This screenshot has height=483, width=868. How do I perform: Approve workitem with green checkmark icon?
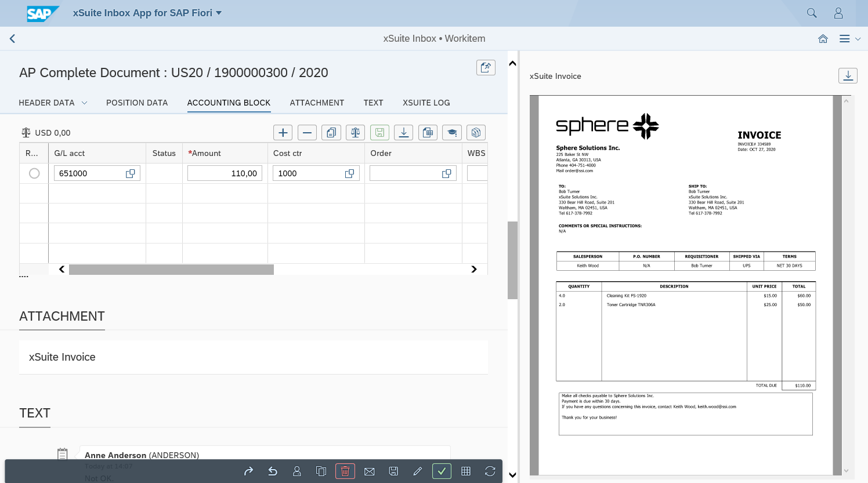coord(442,471)
